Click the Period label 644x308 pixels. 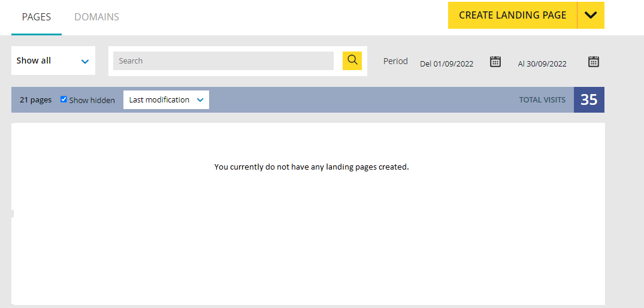pyautogui.click(x=395, y=61)
